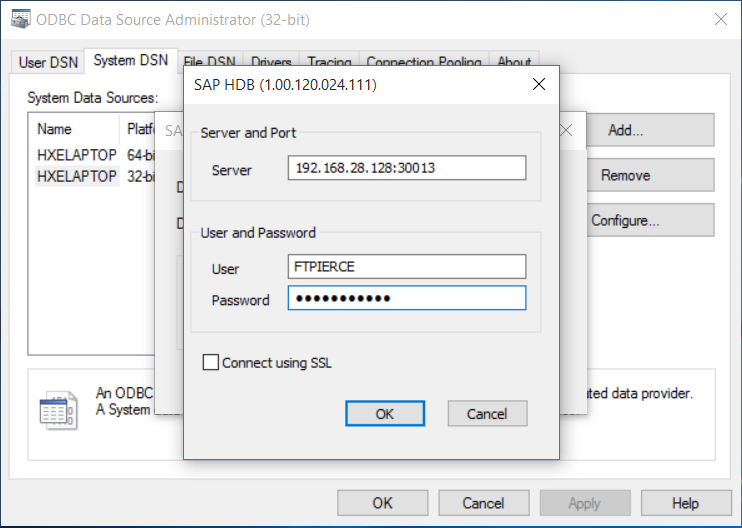Open Help in ODBC Administrator
This screenshot has height=528, width=742.
coord(686,502)
